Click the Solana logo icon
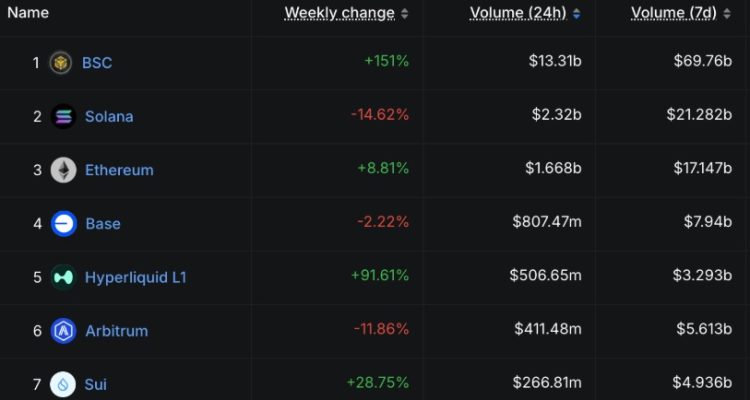This screenshot has width=750, height=400. point(63,116)
